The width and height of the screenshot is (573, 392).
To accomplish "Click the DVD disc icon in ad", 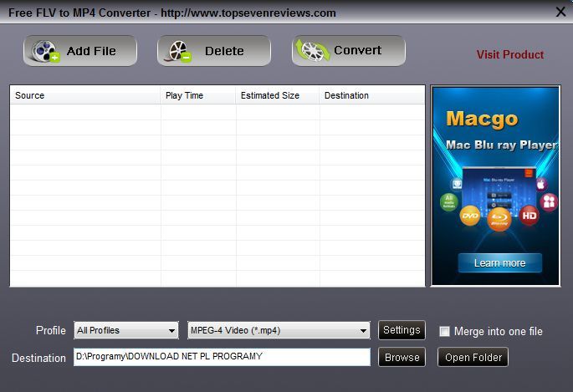I will (x=470, y=216).
